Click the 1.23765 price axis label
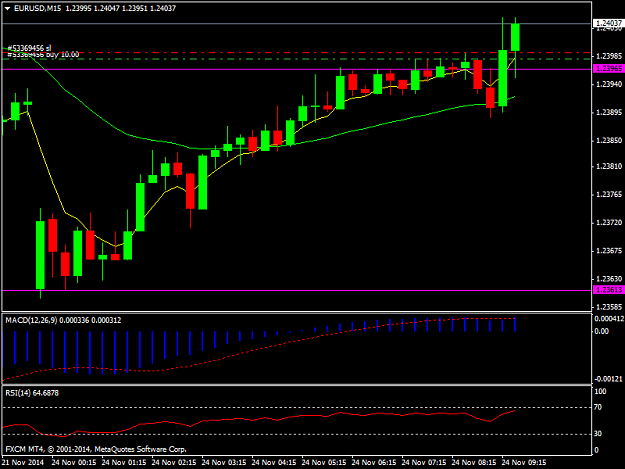 click(609, 194)
